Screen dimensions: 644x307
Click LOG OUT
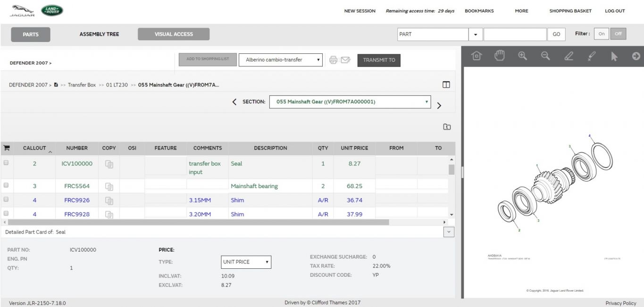pyautogui.click(x=615, y=11)
